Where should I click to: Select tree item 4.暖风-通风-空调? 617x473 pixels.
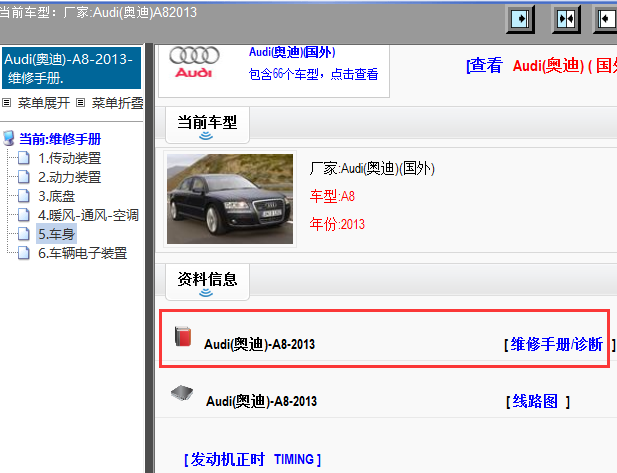tap(88, 215)
